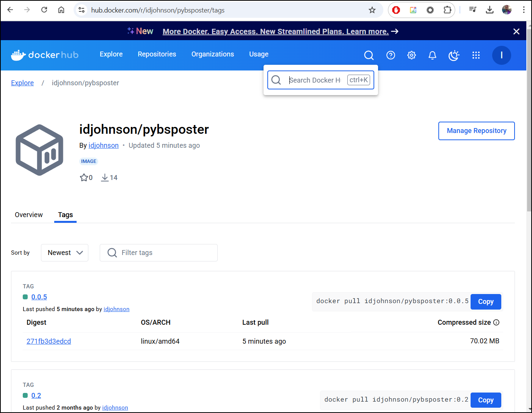Click the Search Docker Hub field
Viewport: 532px width, 413px height.
320,80
